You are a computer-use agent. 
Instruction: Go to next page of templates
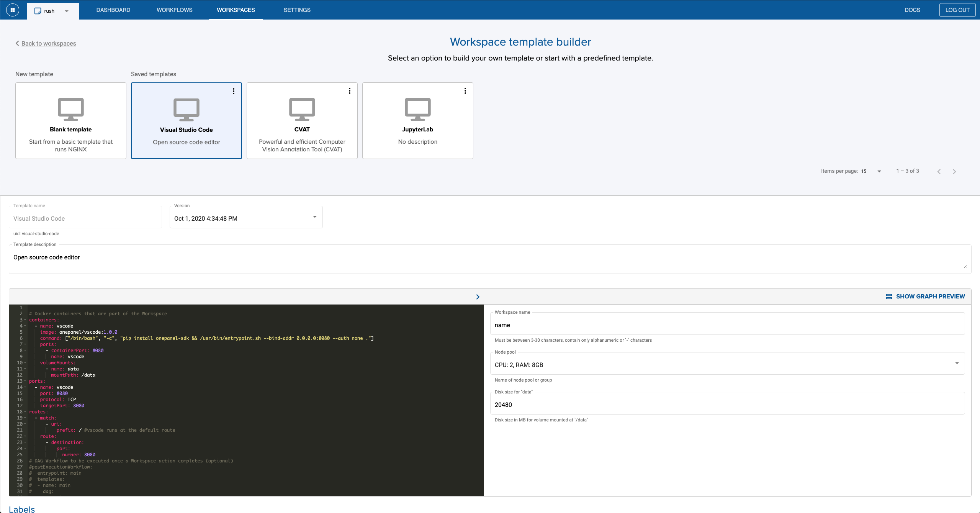[x=954, y=172]
